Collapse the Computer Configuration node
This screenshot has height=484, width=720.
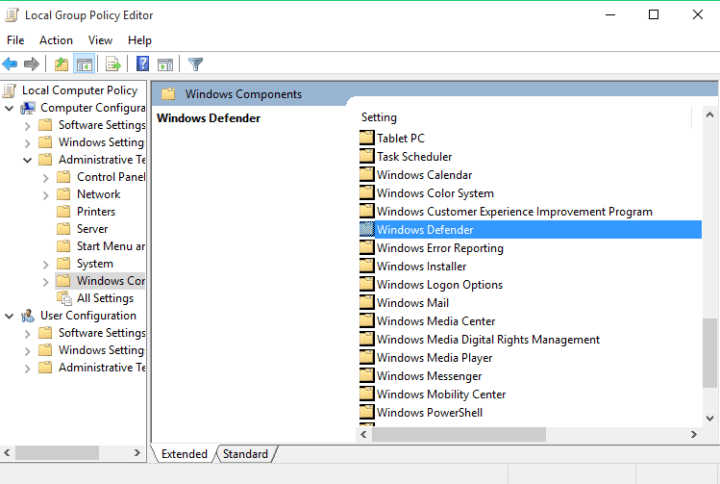click(9, 108)
